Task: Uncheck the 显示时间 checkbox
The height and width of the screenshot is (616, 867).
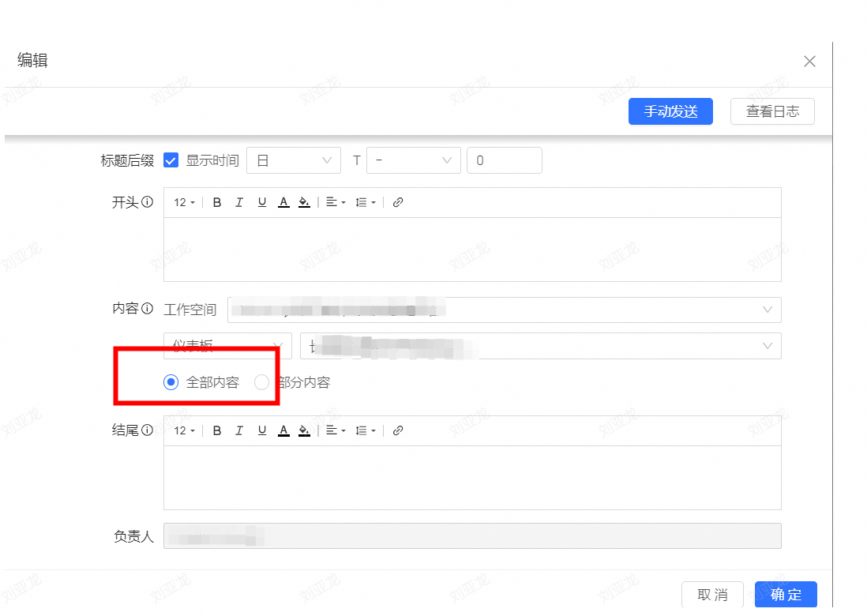Action: 171,160
